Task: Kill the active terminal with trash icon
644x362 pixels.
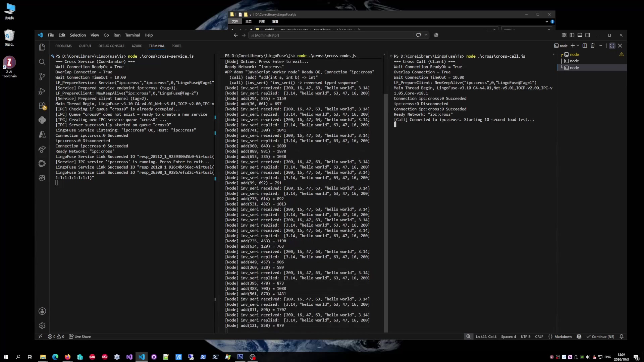Action: tap(592, 46)
